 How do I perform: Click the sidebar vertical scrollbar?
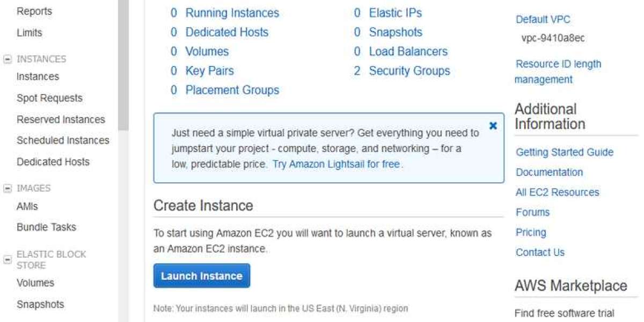point(123,64)
